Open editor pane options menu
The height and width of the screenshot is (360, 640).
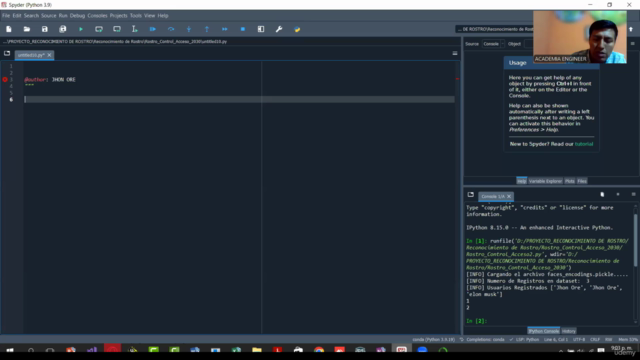tap(455, 53)
